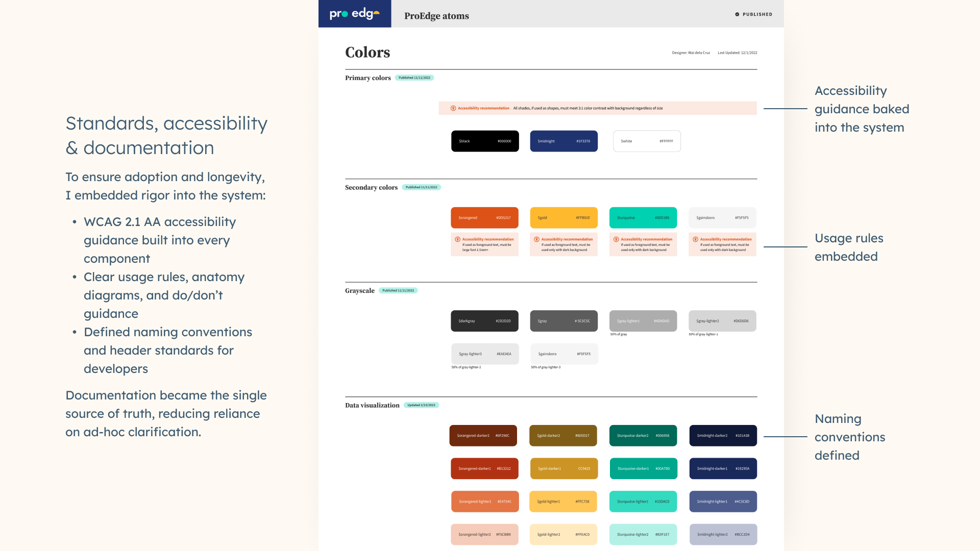Click the Published 11/11/2022 badge beside Primary colors
Viewport: 980px width, 551px height.
(414, 78)
